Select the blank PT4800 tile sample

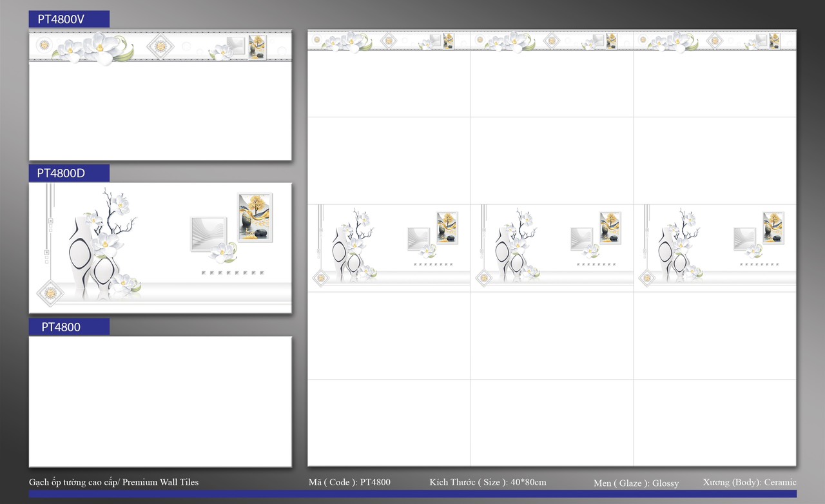point(160,401)
